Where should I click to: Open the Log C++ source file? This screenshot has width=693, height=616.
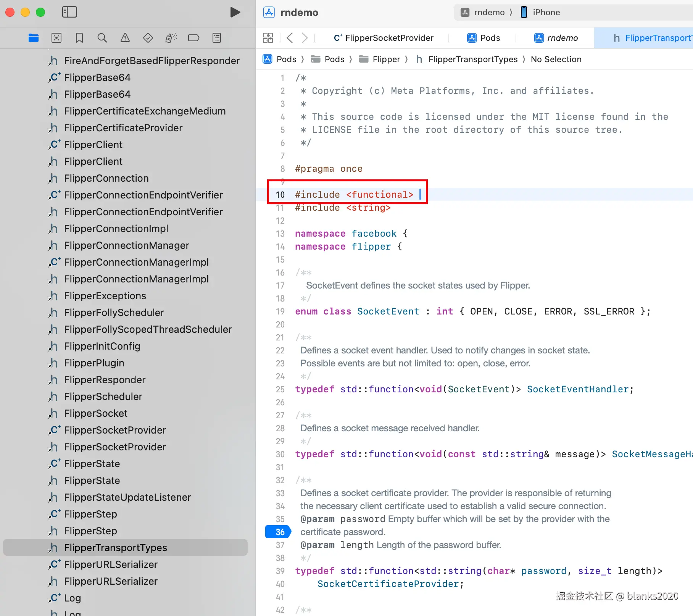click(x=65, y=598)
